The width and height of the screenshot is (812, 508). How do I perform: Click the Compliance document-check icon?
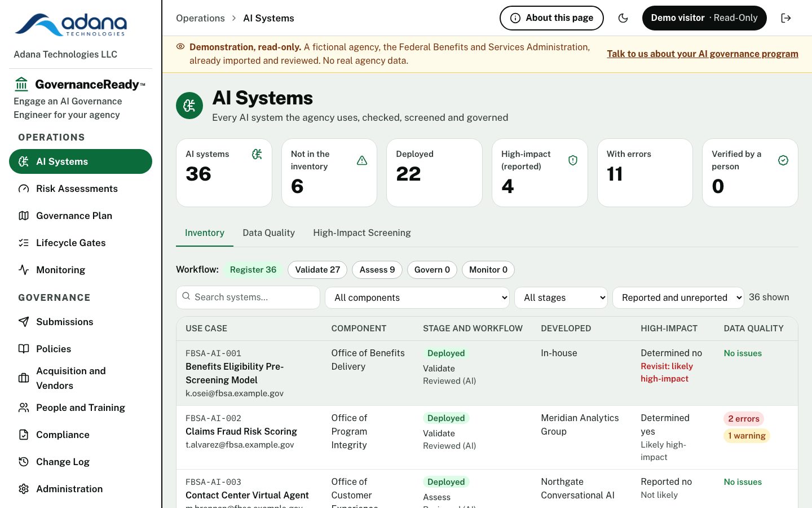[x=24, y=435]
